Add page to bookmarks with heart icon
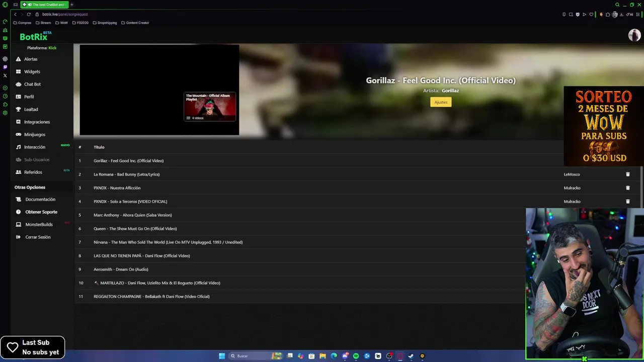The width and height of the screenshot is (644, 362). point(591,14)
